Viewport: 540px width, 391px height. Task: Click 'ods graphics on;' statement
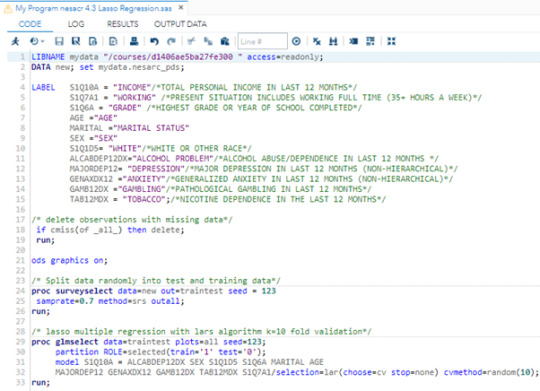[x=70, y=260]
